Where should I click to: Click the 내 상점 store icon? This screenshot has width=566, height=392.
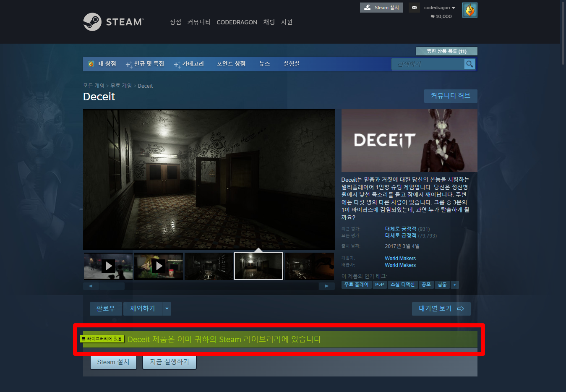pos(91,64)
